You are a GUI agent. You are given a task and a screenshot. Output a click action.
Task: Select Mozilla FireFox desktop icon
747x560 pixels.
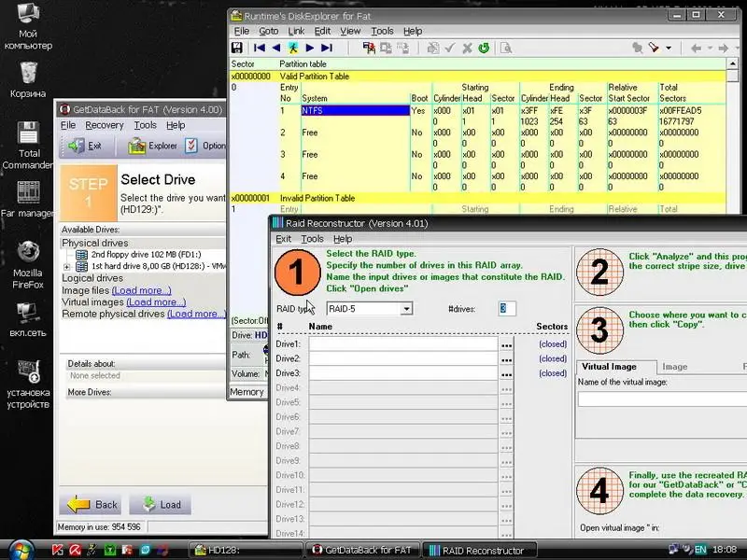[28, 265]
